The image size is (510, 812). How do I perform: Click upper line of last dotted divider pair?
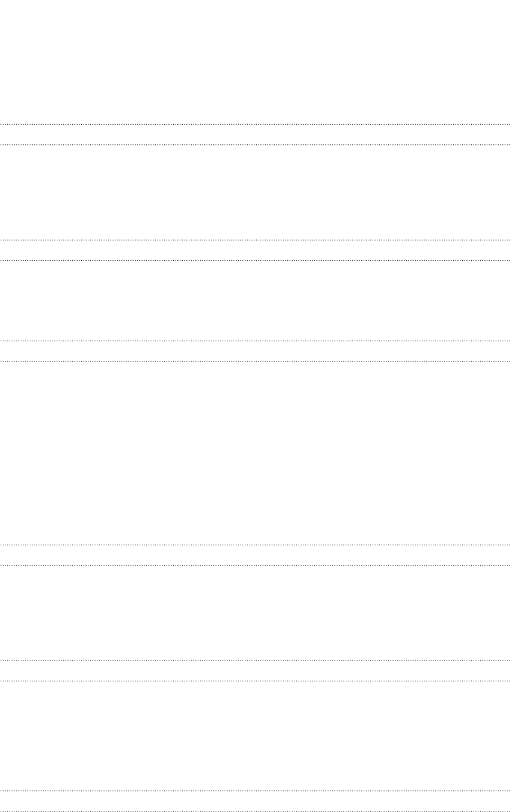[x=255, y=791]
